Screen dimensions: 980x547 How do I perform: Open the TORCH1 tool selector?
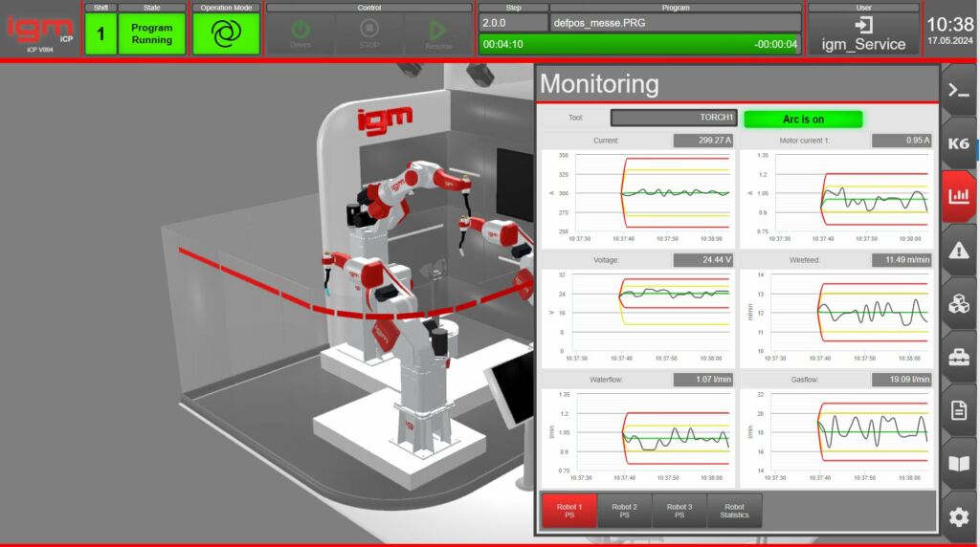point(674,120)
